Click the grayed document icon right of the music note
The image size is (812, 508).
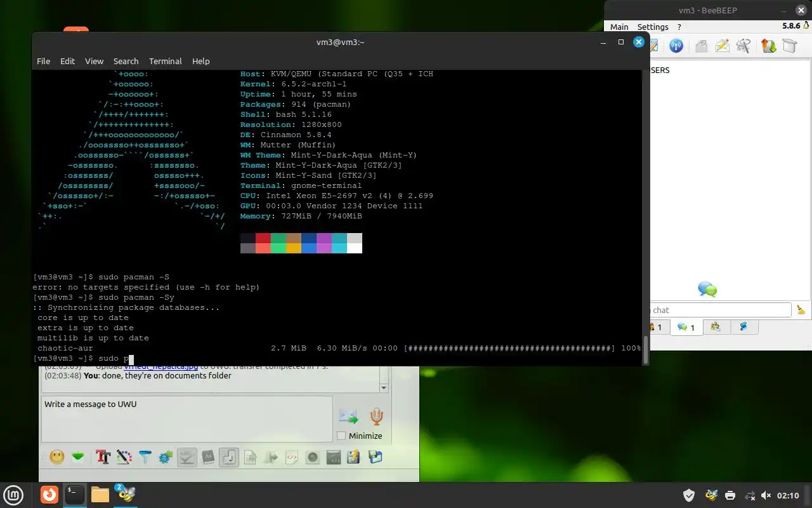(x=250, y=457)
